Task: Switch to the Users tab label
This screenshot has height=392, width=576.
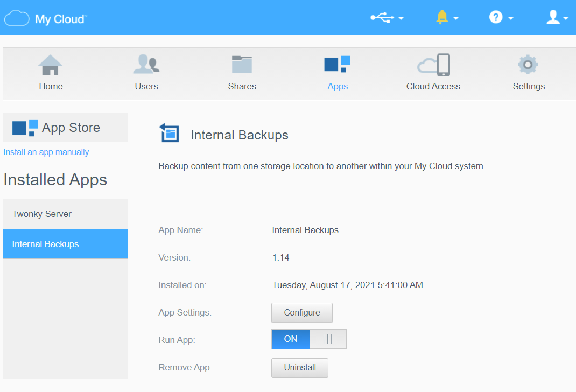Action: (146, 86)
